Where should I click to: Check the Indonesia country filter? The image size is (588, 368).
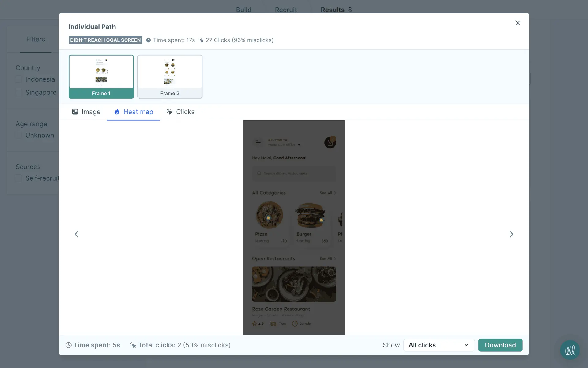[x=19, y=79]
